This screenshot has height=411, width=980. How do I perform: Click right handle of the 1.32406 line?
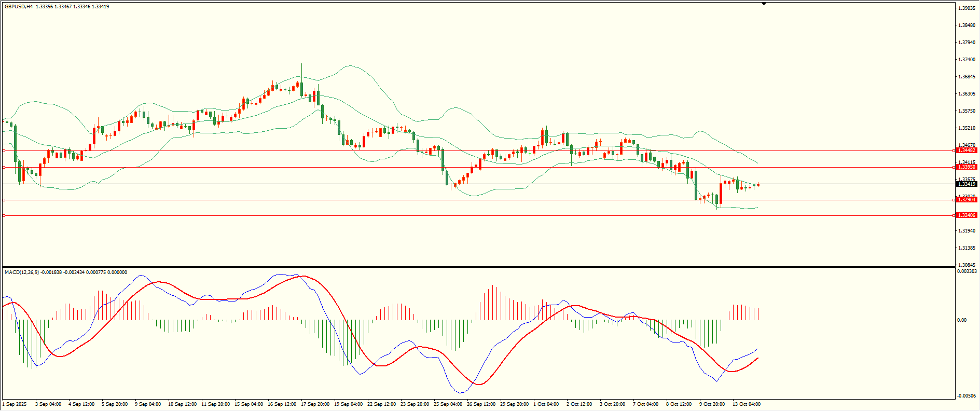point(954,215)
